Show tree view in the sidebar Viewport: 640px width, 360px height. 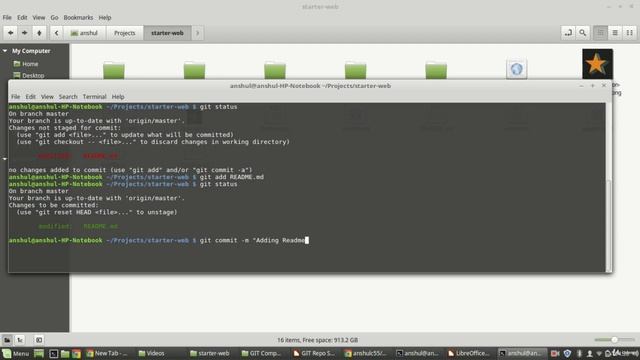click(20, 340)
